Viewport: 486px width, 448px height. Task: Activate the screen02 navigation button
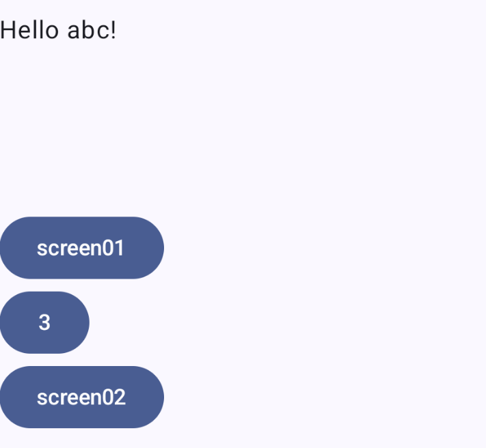81,397
